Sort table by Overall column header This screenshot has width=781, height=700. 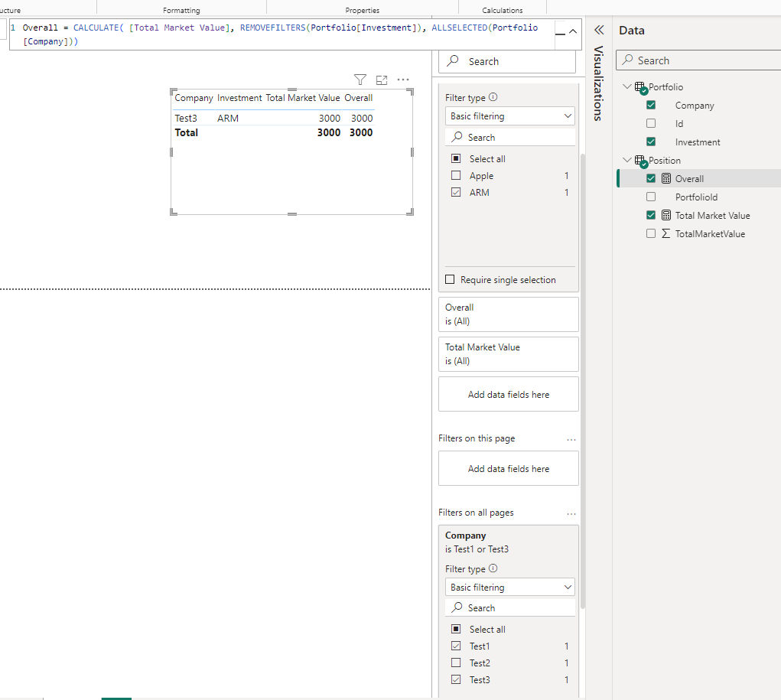coord(358,98)
